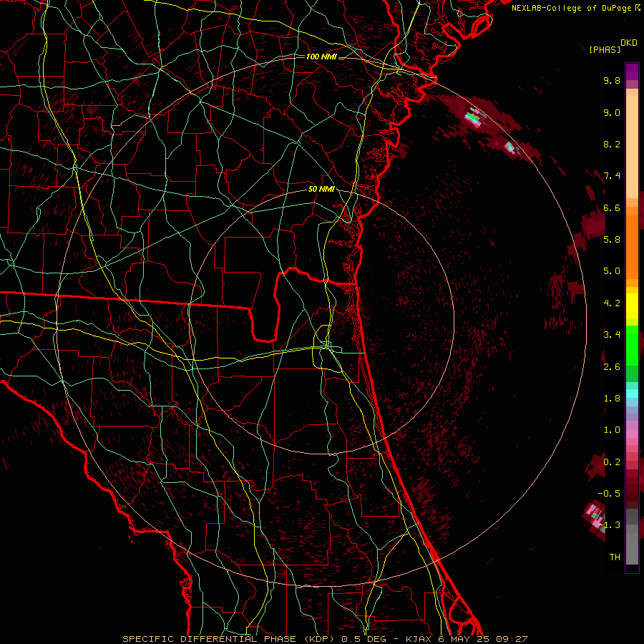Click the orange segment of the color scale

632,248
